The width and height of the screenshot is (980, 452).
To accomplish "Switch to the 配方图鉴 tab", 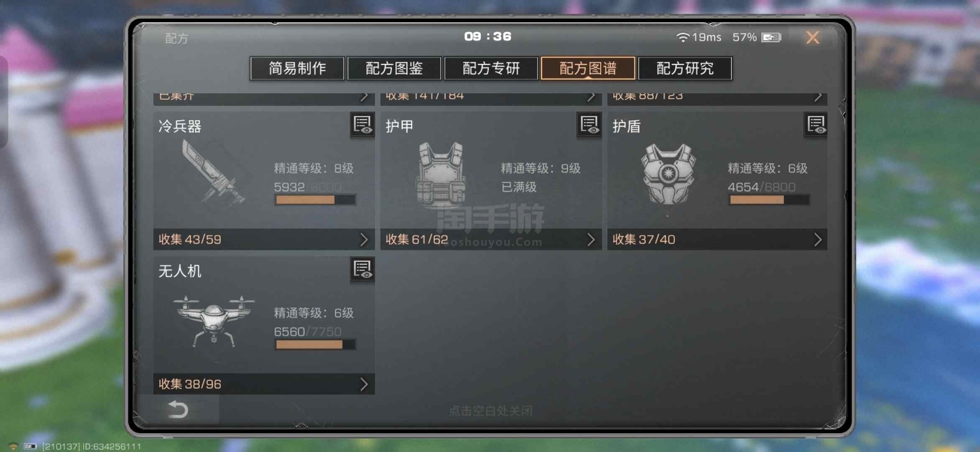I will pyautogui.click(x=394, y=68).
